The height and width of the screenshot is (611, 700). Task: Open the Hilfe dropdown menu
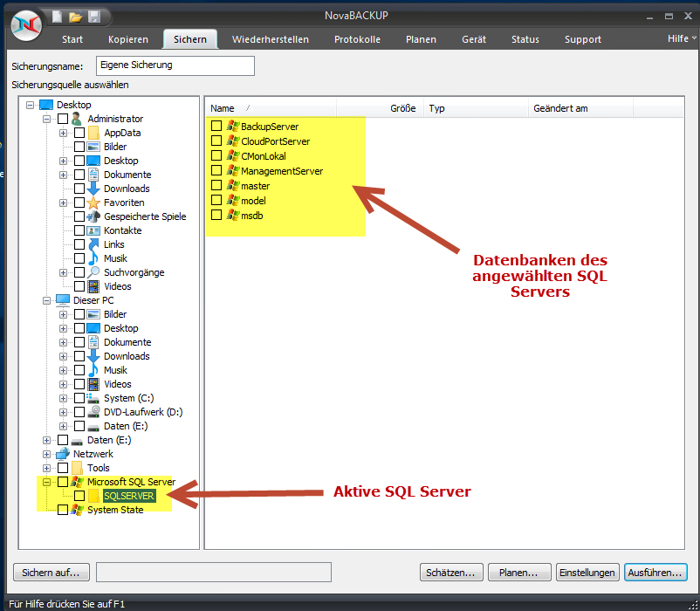[x=682, y=38]
